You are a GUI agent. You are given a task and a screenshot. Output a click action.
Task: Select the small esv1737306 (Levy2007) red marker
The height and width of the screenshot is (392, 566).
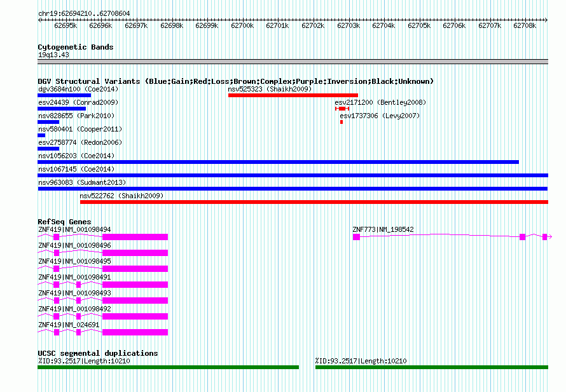click(342, 122)
